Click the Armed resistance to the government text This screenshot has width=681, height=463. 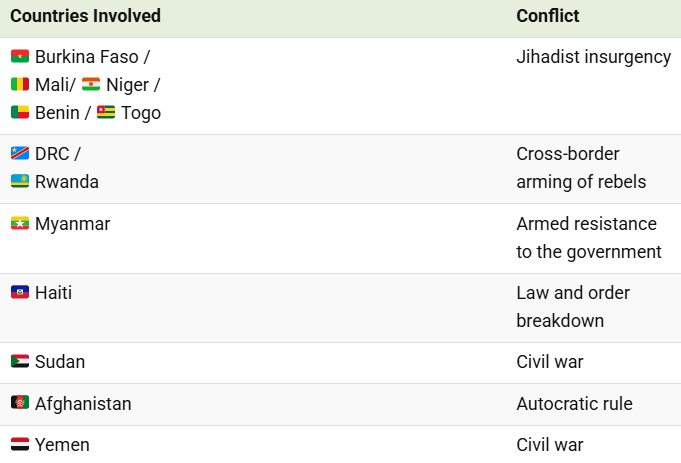[588, 238]
